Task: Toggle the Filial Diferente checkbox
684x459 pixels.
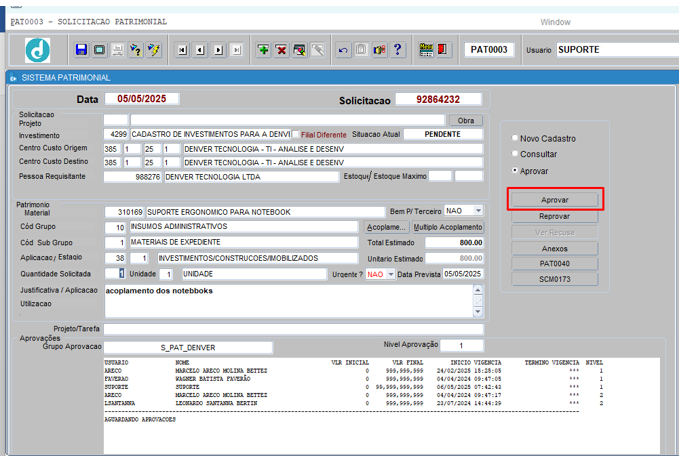Action: click(x=295, y=134)
